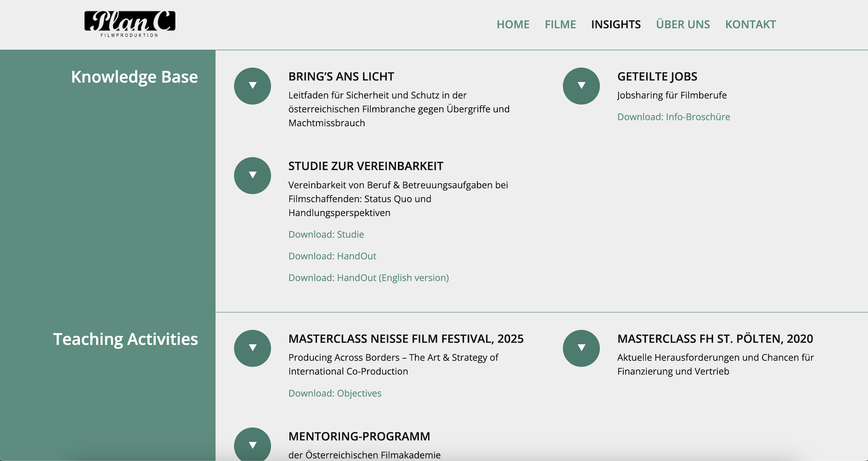The width and height of the screenshot is (868, 461).
Task: Open the Home menu item
Action: [513, 24]
